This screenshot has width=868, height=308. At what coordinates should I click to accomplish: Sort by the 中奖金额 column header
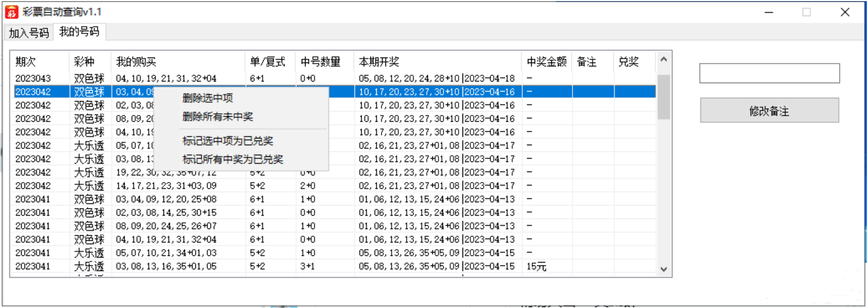[546, 61]
